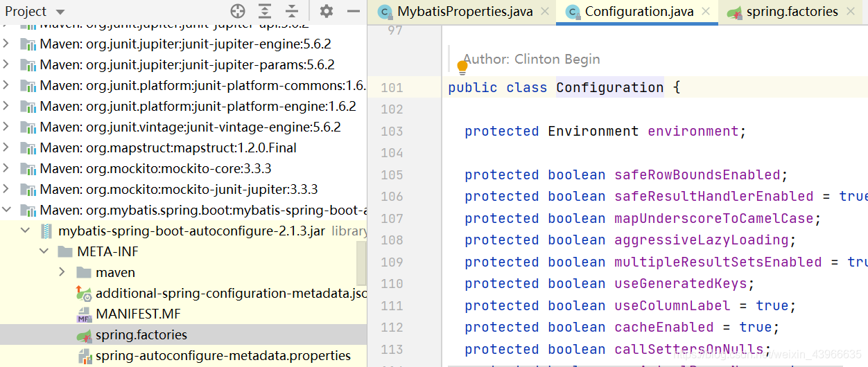Click the Author: Clinton Begin doc comment
Image resolution: width=868 pixels, height=367 pixels.
pyautogui.click(x=532, y=59)
